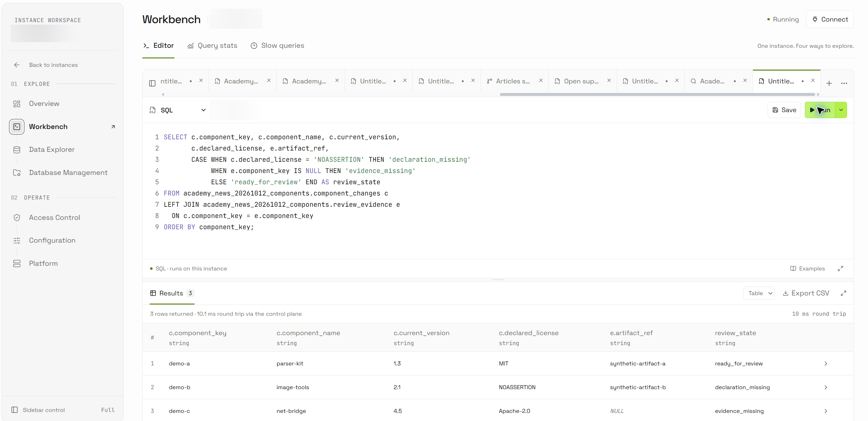The height and width of the screenshot is (421, 868).
Task: Toggle the tab list panel icon
Action: [152, 83]
